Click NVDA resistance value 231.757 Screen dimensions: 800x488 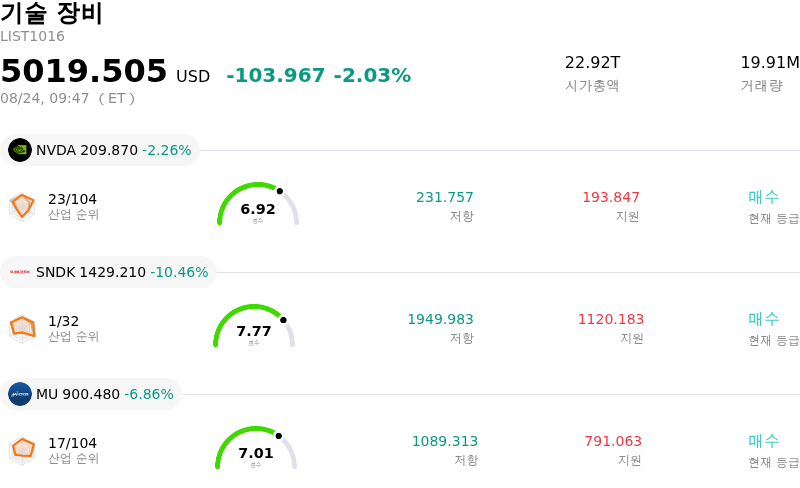445,197
